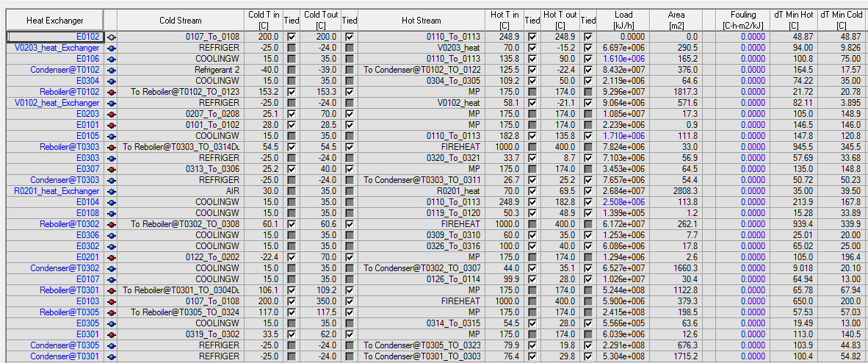Select the 0326_To_0316 hot stream cell
The height and width of the screenshot is (363, 868).
422,246
